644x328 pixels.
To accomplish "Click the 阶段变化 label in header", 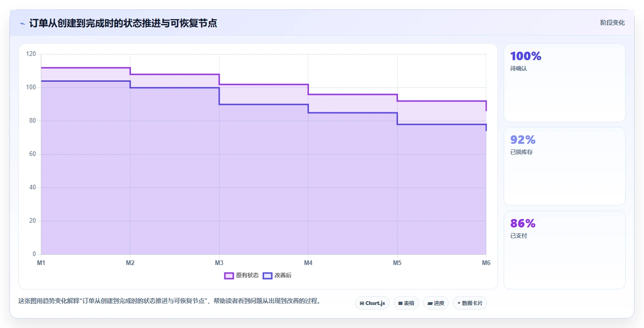I will point(613,23).
